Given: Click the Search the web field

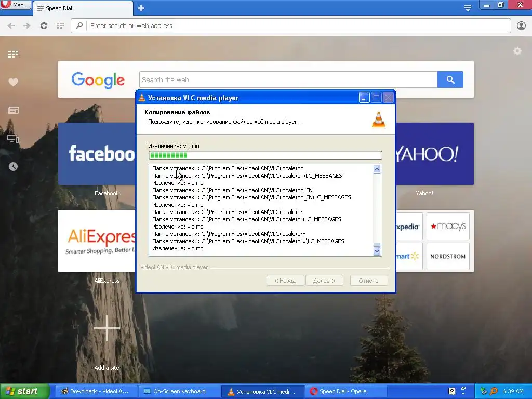Looking at the screenshot, I should pyautogui.click(x=288, y=79).
